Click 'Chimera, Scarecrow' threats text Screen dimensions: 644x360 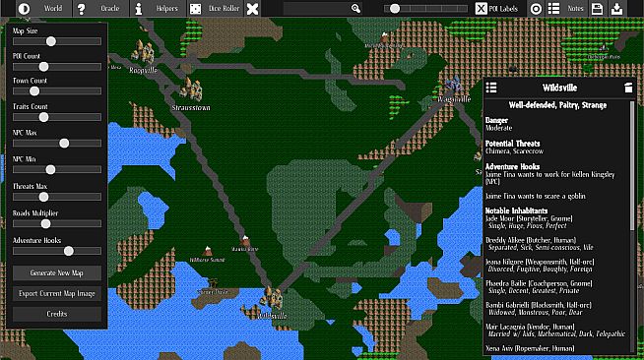[514, 151]
